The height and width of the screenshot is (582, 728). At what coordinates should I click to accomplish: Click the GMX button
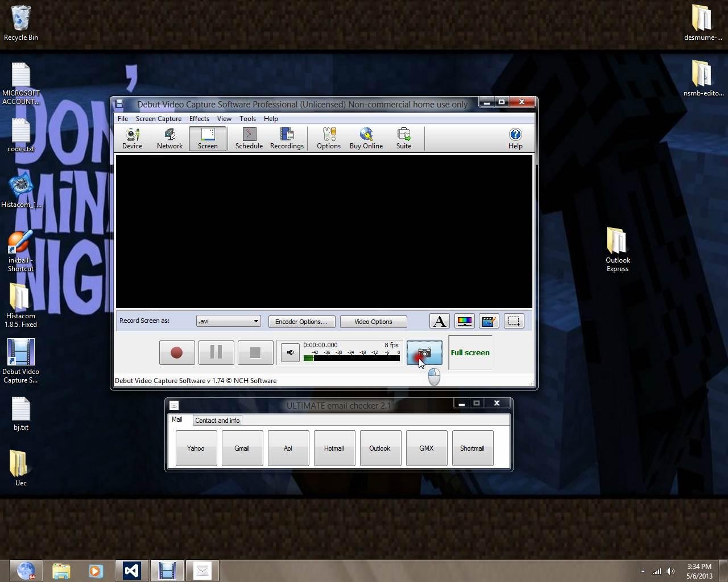tap(427, 448)
